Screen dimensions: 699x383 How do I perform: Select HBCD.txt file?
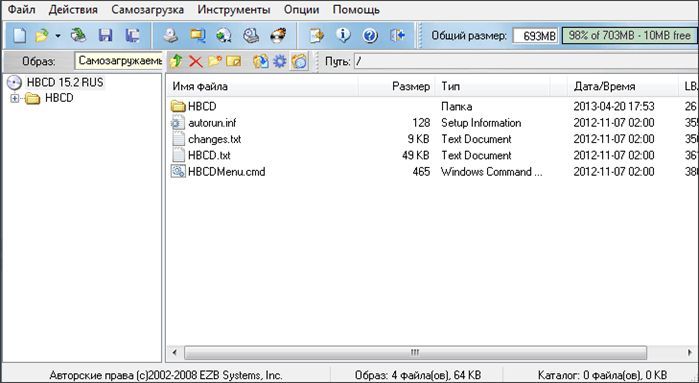click(209, 155)
